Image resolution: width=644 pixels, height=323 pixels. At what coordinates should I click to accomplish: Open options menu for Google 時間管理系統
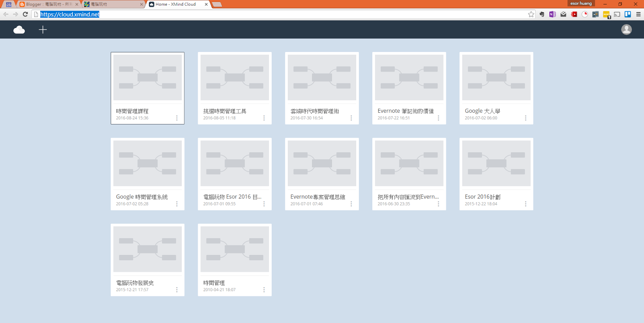tap(177, 204)
